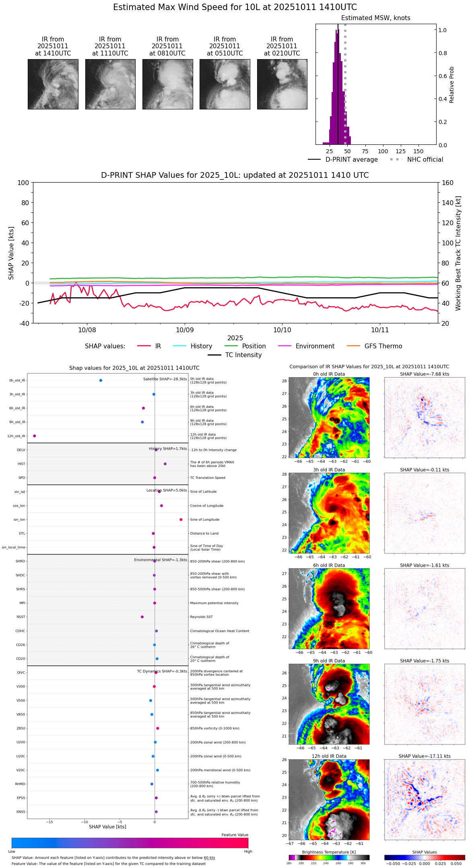470x868 pixels.
Task: Select the red IR legend line swatch
Action: coord(144,346)
